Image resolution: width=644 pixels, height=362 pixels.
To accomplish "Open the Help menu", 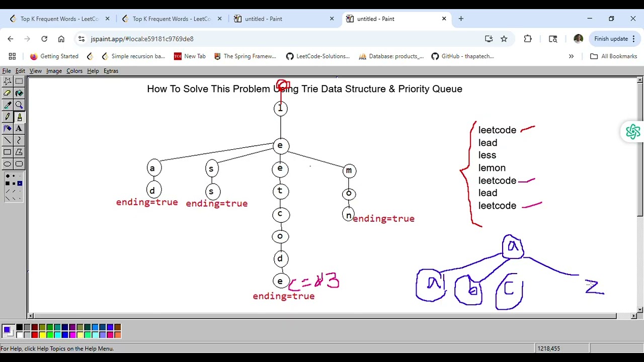I will pyautogui.click(x=93, y=71).
